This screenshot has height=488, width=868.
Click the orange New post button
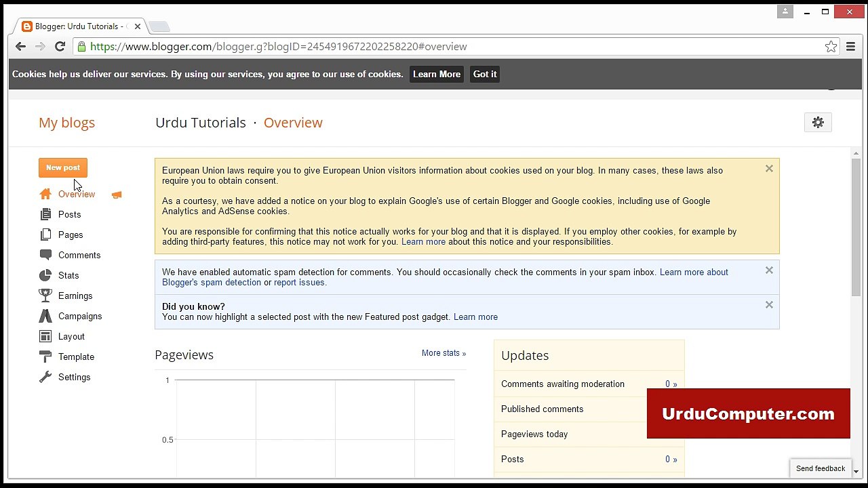63,167
